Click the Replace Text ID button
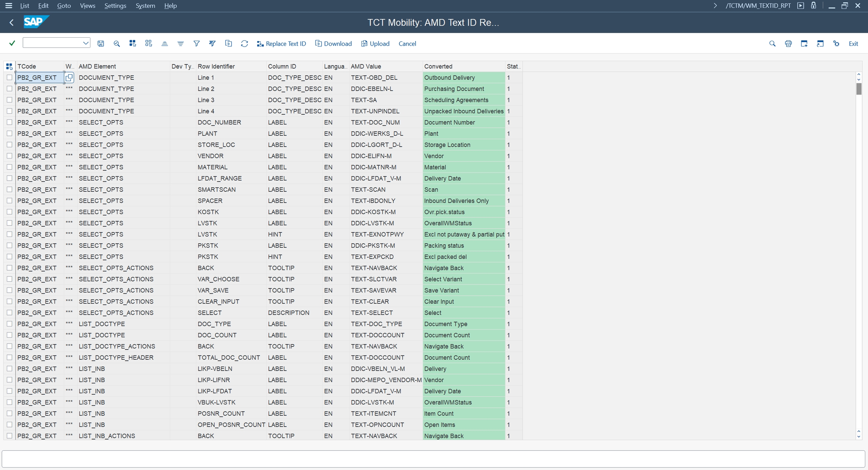This screenshot has height=470, width=868. click(x=281, y=44)
